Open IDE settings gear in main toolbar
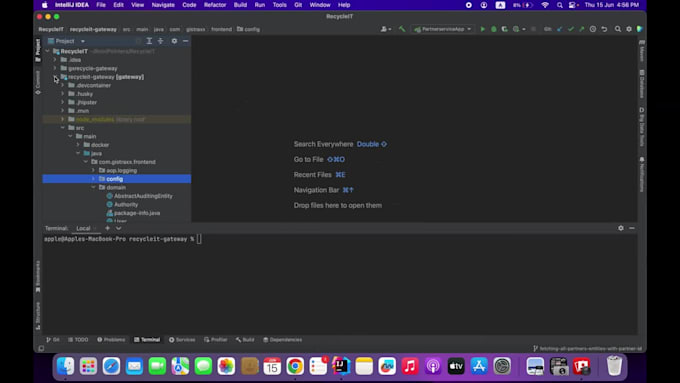 point(629,29)
